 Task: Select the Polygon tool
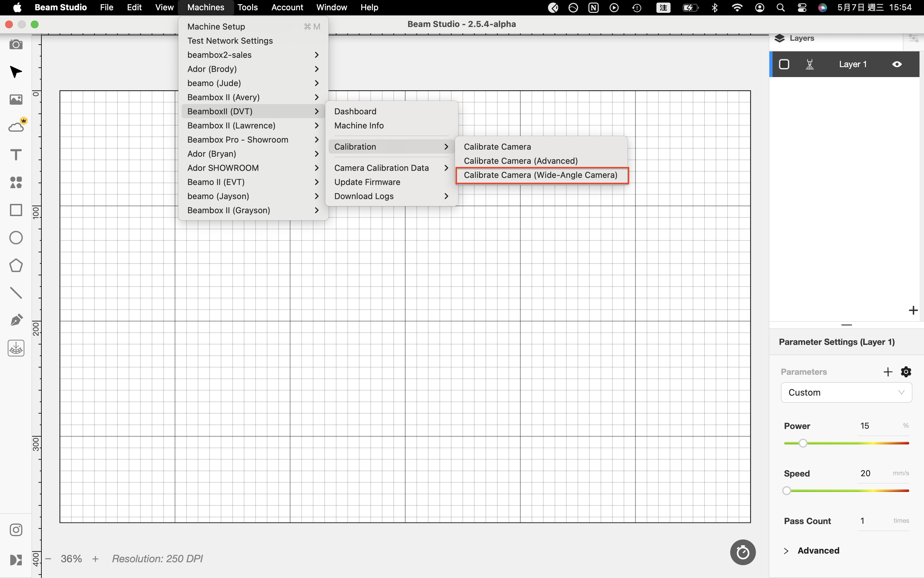tap(16, 265)
